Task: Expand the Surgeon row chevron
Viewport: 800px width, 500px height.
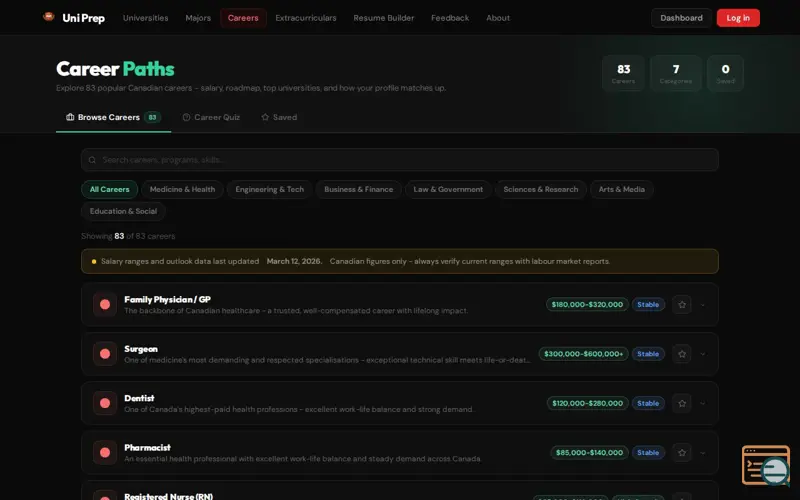Action: click(x=703, y=354)
